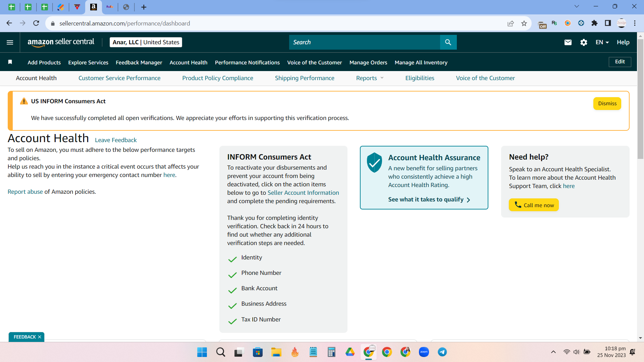Open a new browser tab
Image resolution: width=644 pixels, height=362 pixels.
point(144,7)
